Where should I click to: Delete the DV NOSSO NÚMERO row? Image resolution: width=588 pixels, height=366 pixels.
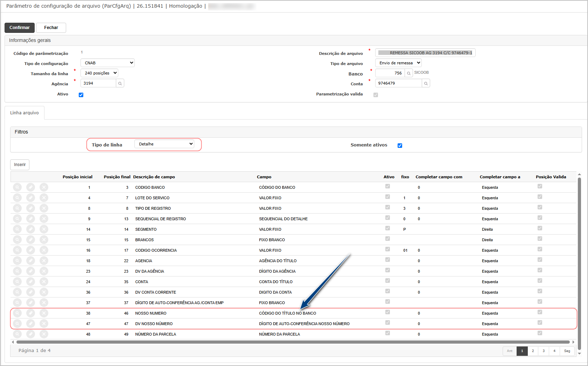click(44, 324)
